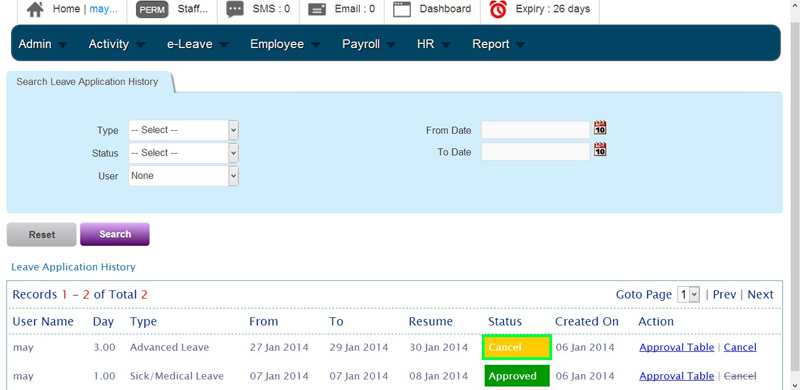Open the e-Leave menu
The width and height of the screenshot is (800, 390).
(x=197, y=44)
